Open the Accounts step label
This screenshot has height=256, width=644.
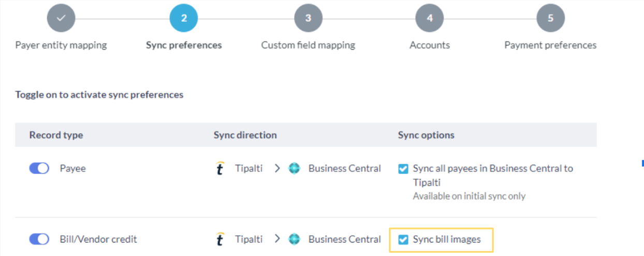point(430,45)
